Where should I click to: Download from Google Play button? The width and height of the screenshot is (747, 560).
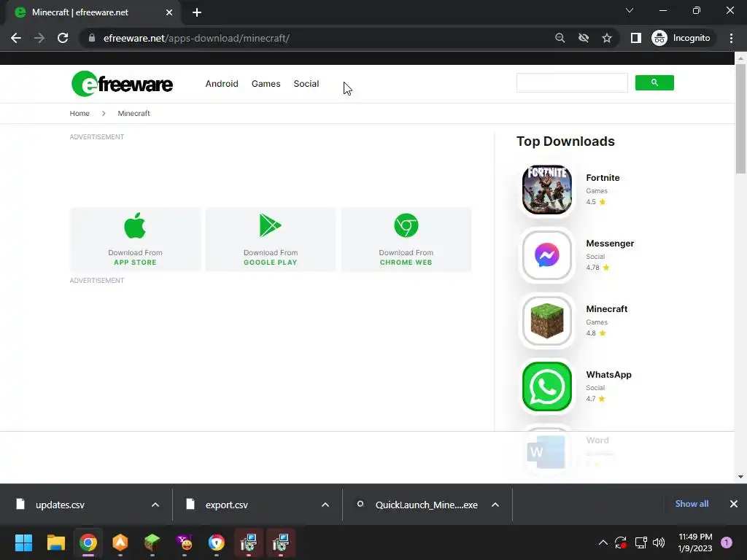[x=271, y=239]
